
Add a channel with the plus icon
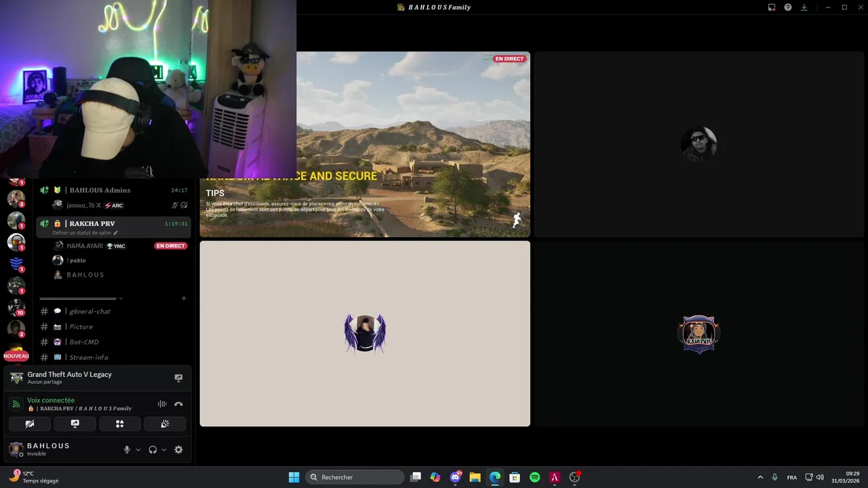click(184, 298)
